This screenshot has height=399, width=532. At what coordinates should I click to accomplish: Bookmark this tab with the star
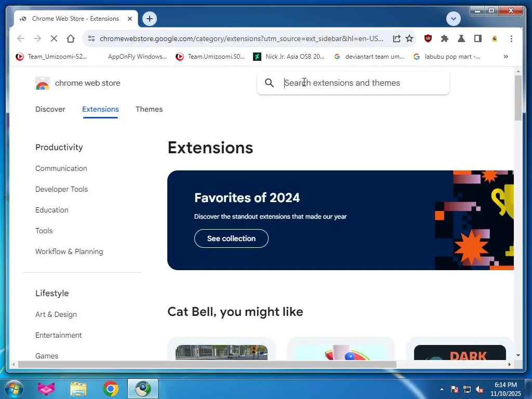coord(409,38)
